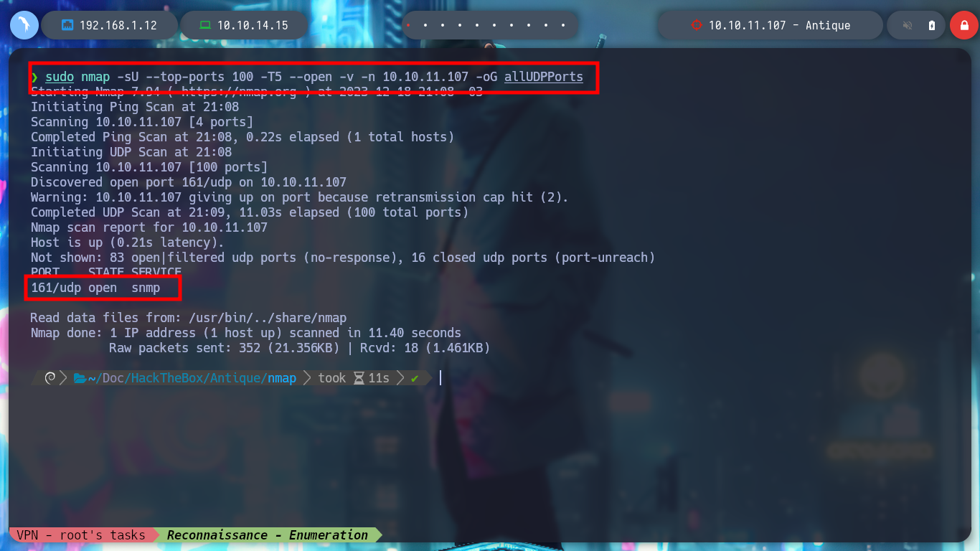
Task: Click the green laptop VPN icon
Action: pos(205,25)
